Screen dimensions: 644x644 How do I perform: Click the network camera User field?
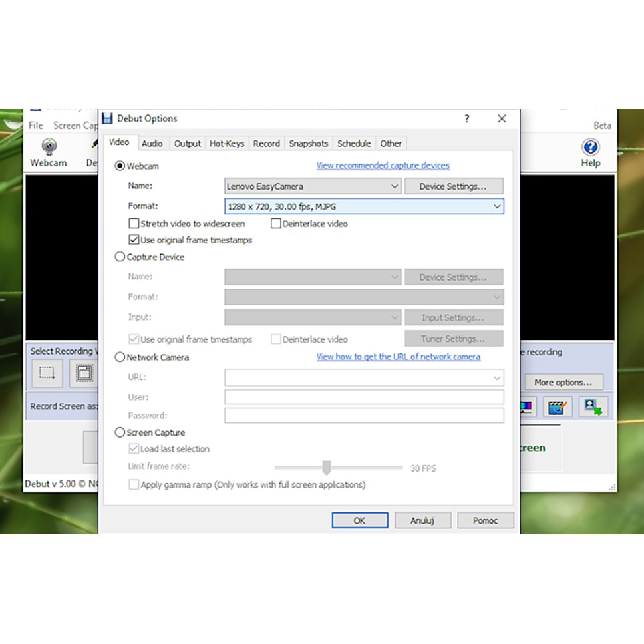(x=363, y=397)
